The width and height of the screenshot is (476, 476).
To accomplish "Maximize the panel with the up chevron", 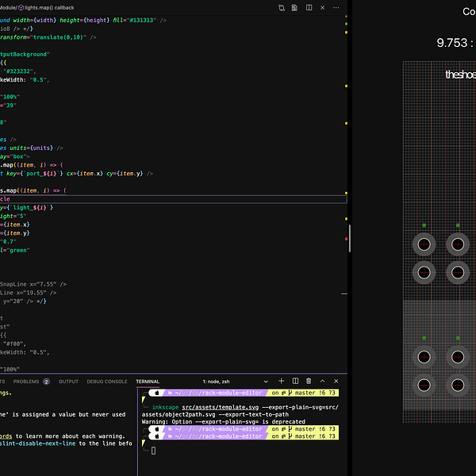I will coord(322,381).
